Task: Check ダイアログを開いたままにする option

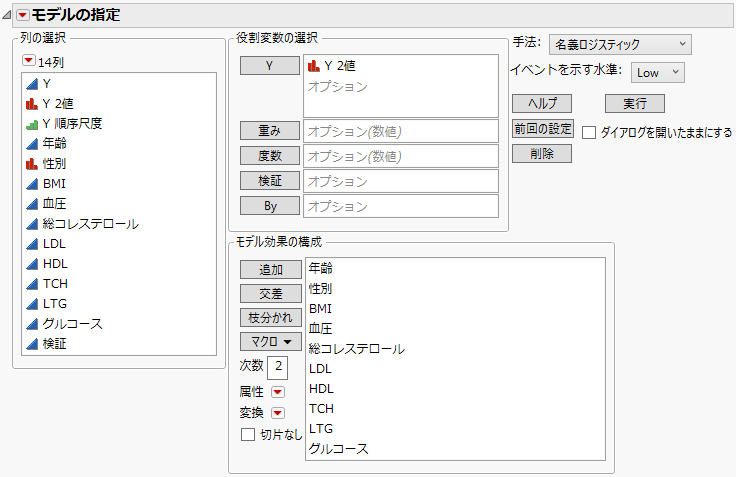Action: 589,132
